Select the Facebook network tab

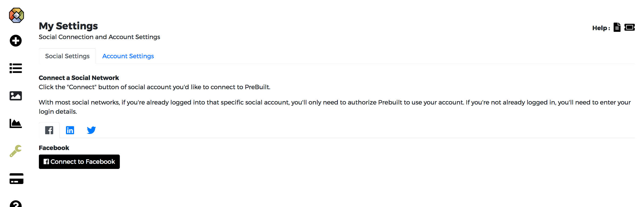pos(49,130)
